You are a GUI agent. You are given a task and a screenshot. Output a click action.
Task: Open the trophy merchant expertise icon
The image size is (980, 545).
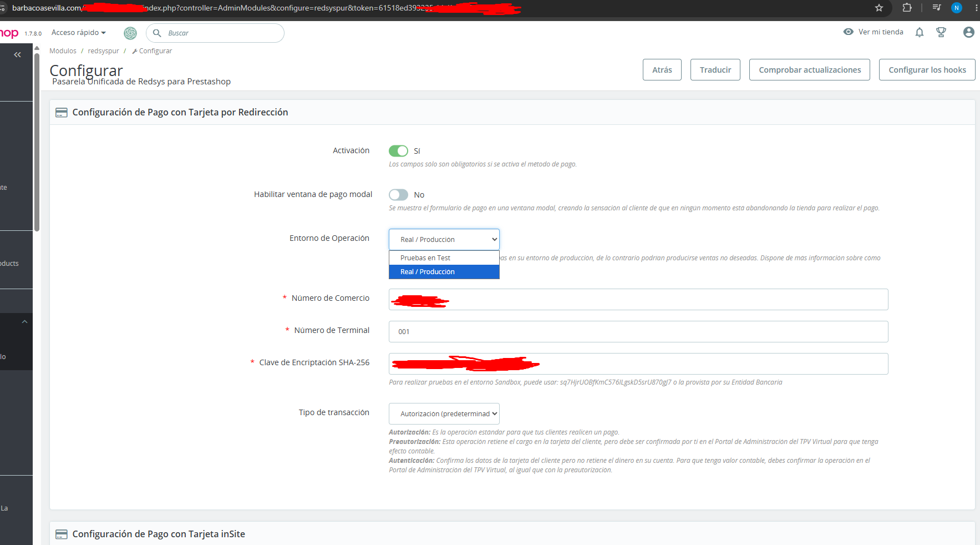(941, 32)
